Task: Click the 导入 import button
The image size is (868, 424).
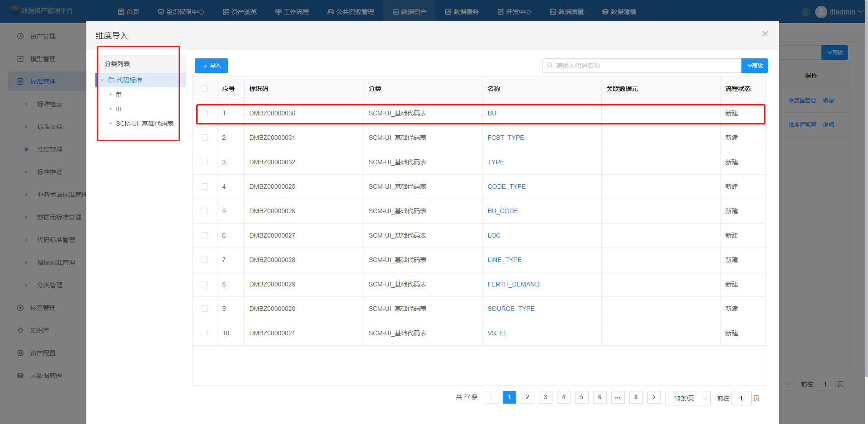Action: [211, 66]
